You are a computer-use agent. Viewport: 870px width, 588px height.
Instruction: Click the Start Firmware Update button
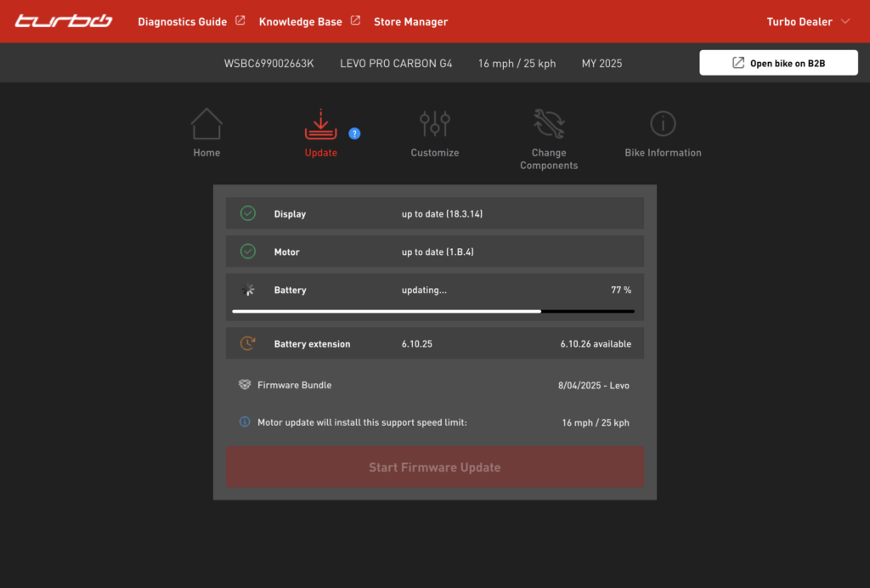coord(434,467)
